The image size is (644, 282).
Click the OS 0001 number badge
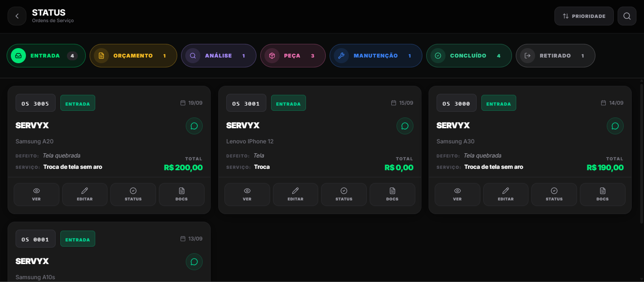coord(35,239)
